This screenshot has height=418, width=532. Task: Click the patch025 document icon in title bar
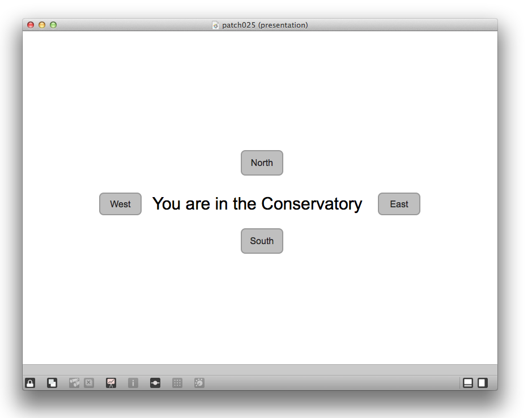click(x=215, y=25)
